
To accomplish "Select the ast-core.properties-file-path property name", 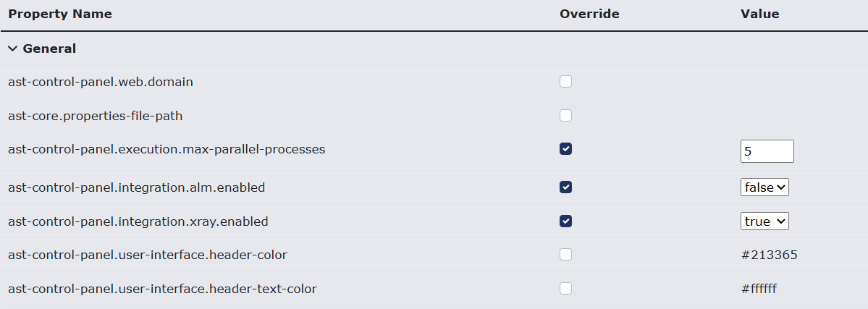I will pos(96,117).
